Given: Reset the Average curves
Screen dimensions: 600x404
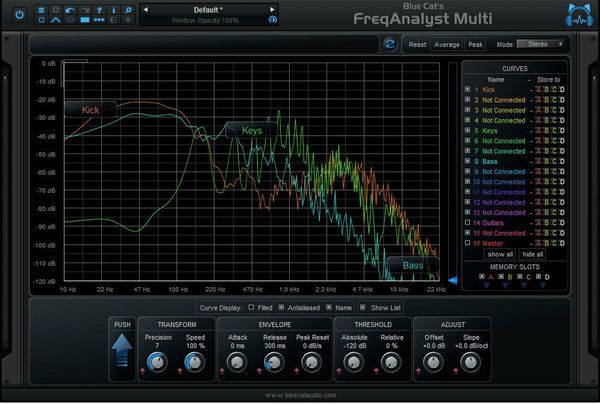Looking at the screenshot, I should tap(447, 45).
